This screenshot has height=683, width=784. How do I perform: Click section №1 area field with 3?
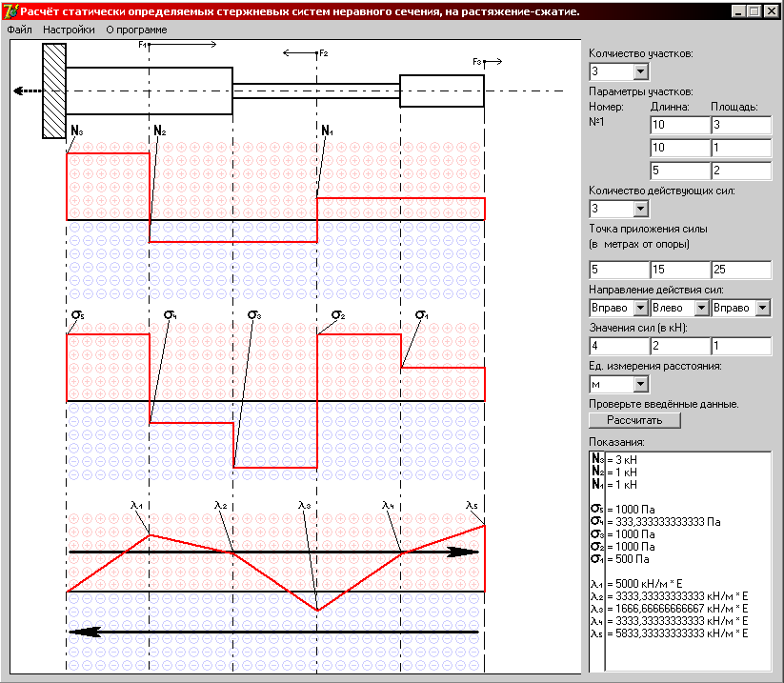741,125
